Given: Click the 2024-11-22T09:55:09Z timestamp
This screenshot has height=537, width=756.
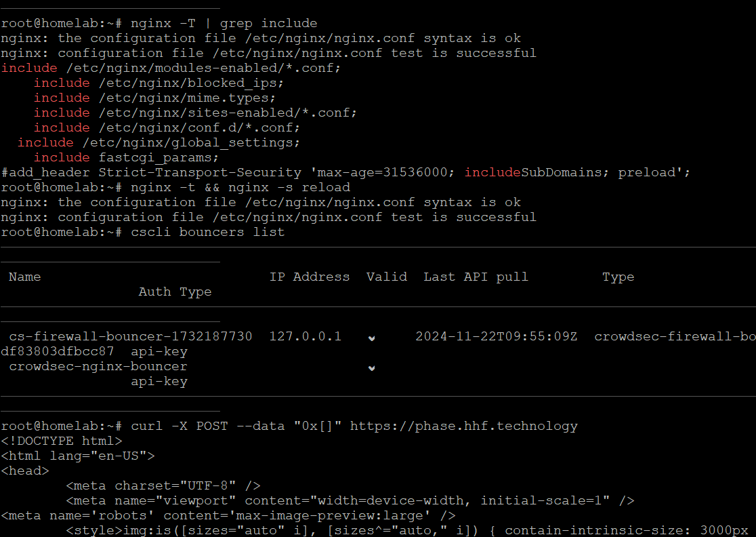Looking at the screenshot, I should [x=496, y=337].
